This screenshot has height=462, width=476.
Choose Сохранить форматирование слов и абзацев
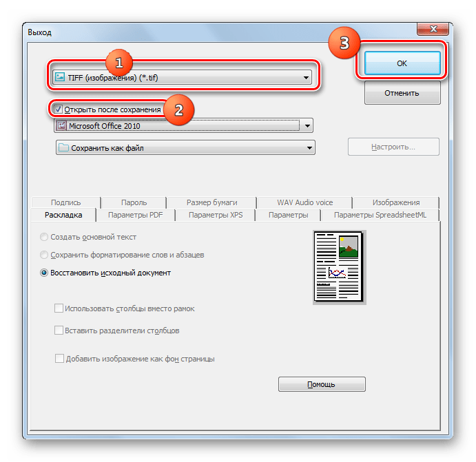tap(44, 255)
